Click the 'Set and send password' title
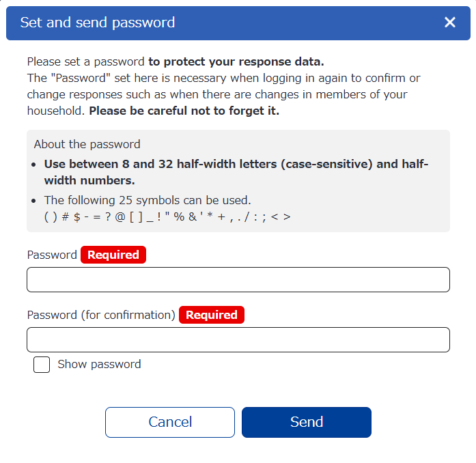Screen dimensions: 476x463 click(98, 23)
